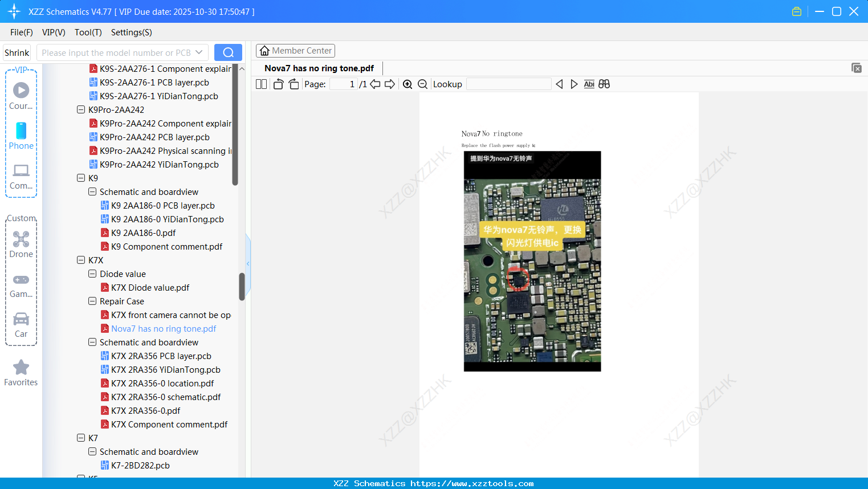
Task: Find next lookup result
Action: 574,84
